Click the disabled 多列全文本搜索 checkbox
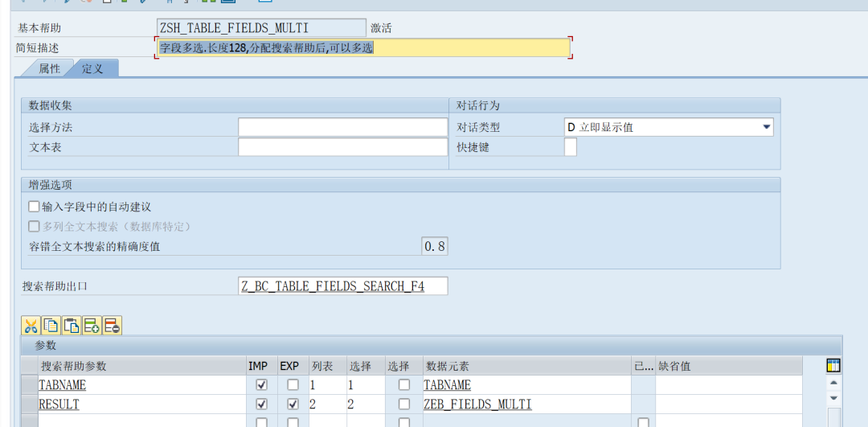The width and height of the screenshot is (868, 427). [x=35, y=227]
